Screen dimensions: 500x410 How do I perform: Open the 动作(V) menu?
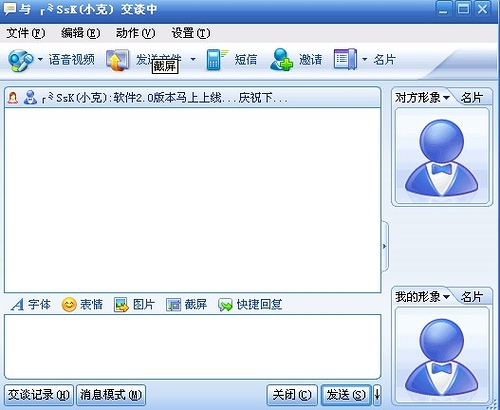(x=135, y=33)
